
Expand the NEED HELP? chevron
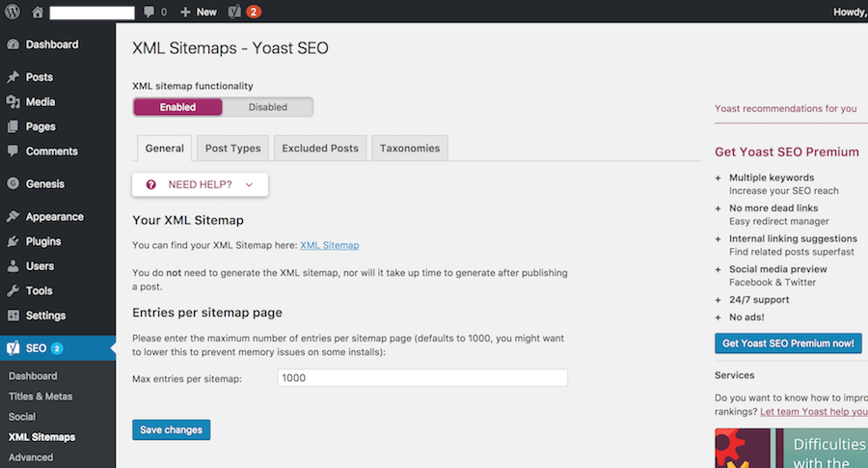coord(249,185)
